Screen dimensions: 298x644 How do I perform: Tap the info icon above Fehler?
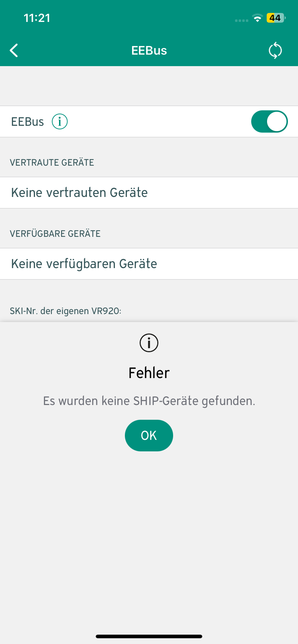click(x=149, y=343)
